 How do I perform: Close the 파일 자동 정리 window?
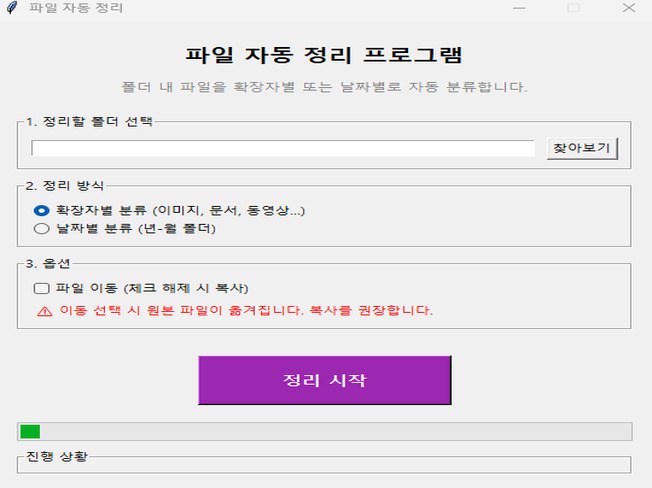[x=627, y=8]
